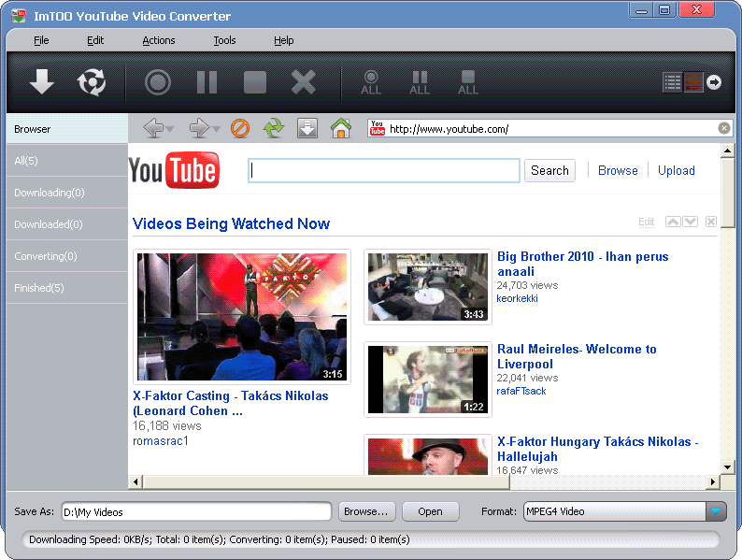Clear the URL with address bar X
The width and height of the screenshot is (742, 560).
point(724,128)
